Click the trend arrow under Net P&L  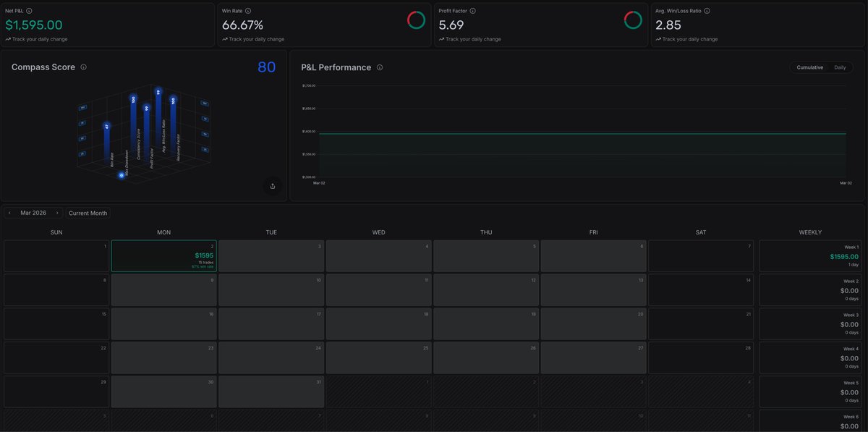pyautogui.click(x=7, y=39)
